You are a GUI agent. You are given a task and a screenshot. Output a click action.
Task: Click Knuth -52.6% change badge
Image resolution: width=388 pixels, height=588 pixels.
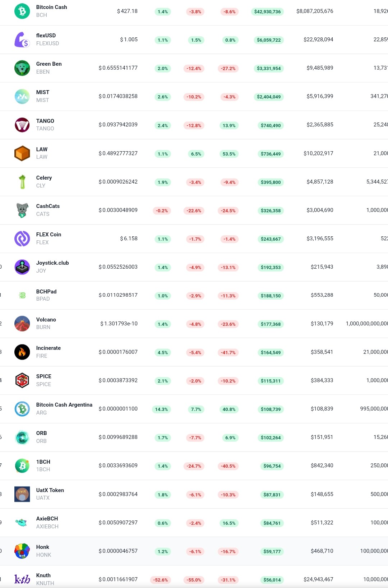pyautogui.click(x=161, y=580)
